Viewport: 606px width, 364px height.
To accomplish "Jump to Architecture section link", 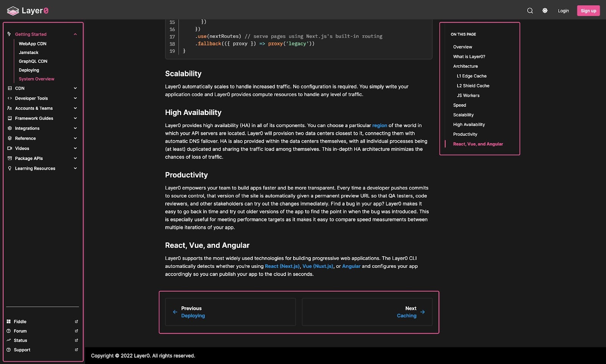I will [x=465, y=66].
